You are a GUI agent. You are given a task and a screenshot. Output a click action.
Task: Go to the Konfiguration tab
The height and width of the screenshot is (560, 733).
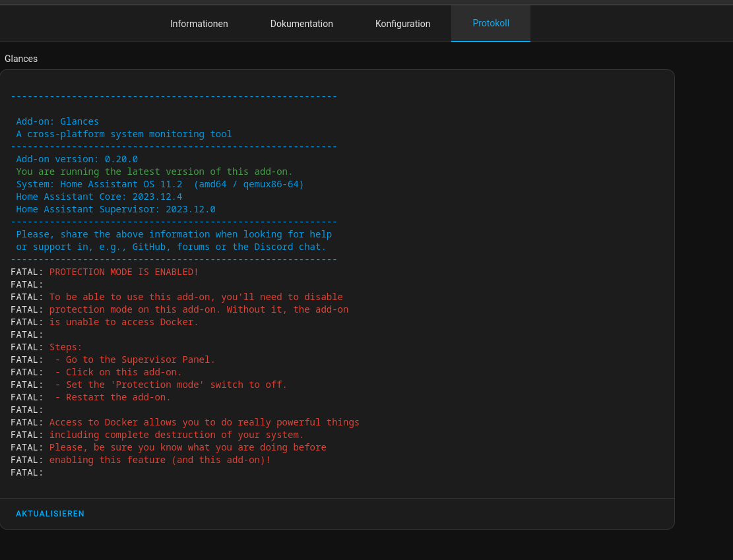(x=402, y=24)
